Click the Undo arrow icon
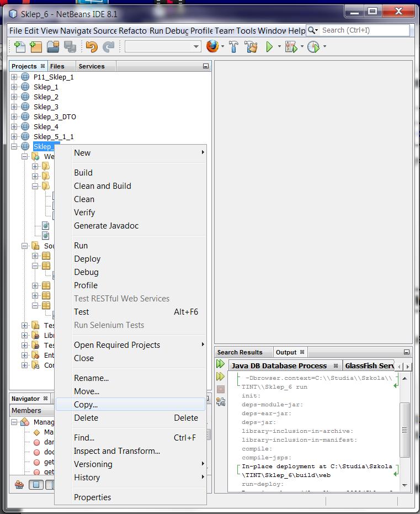Image resolution: width=420 pixels, height=514 pixels. [x=92, y=46]
